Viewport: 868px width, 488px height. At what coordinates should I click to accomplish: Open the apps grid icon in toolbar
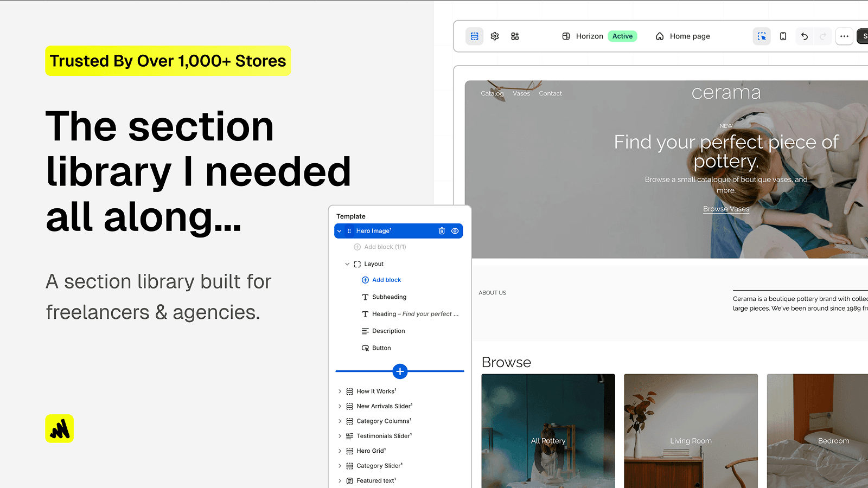click(515, 36)
